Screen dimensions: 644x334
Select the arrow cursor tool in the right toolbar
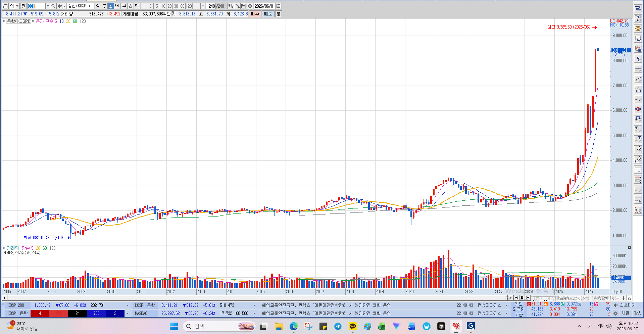point(638,59)
